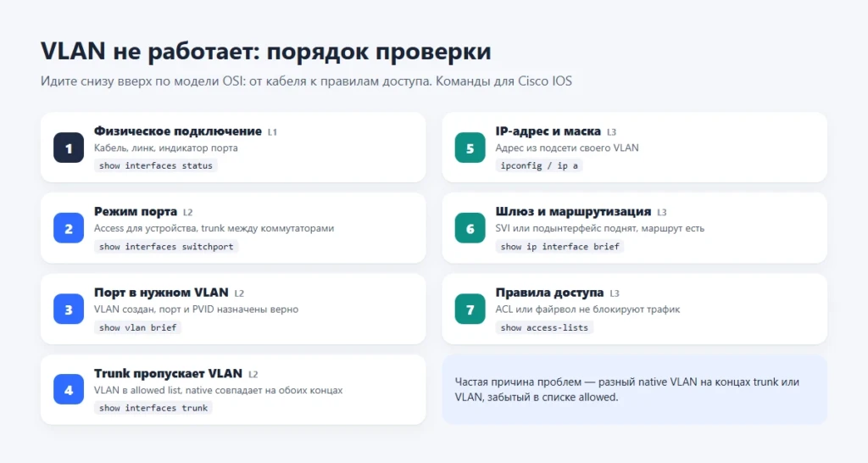Click the command "show interfaces status"

tap(156, 165)
